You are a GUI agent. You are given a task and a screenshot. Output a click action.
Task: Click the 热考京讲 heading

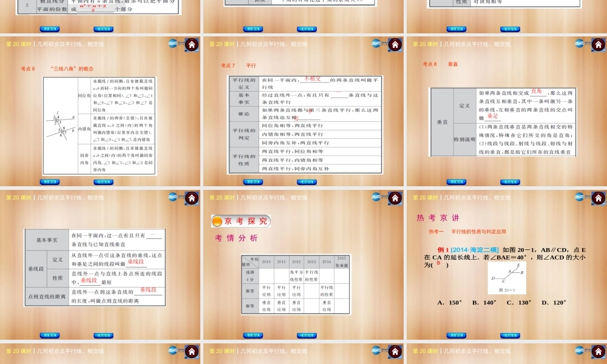pos(438,218)
